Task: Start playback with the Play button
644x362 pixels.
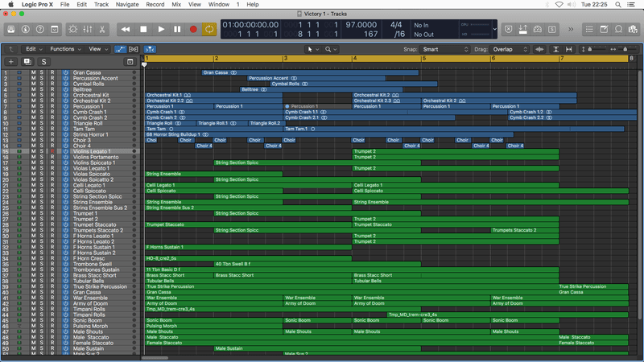Action: 161,29
